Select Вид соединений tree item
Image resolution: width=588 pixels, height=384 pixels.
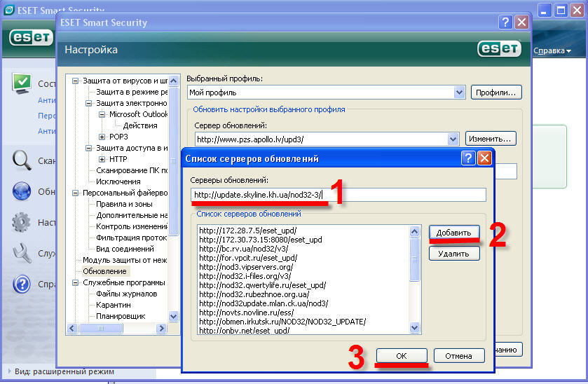click(x=125, y=249)
